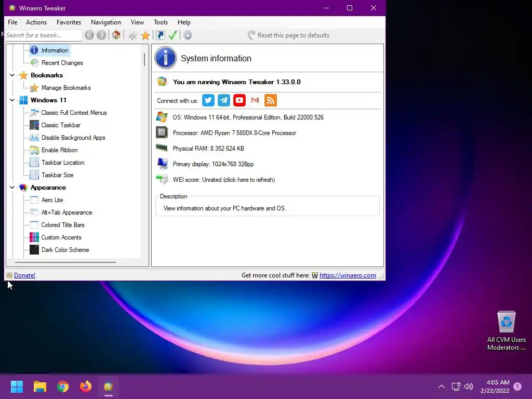Click the Primary display: 1024x768 line
Screen dimensions: 532x399
point(213,164)
